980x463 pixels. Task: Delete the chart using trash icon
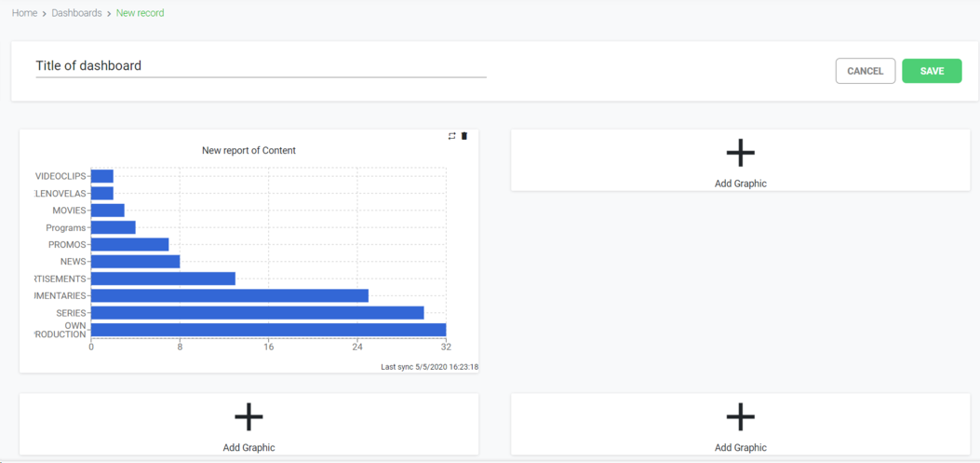pos(464,136)
